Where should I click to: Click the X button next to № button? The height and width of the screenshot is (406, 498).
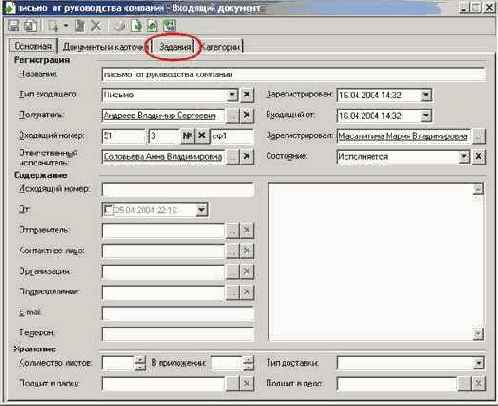202,136
